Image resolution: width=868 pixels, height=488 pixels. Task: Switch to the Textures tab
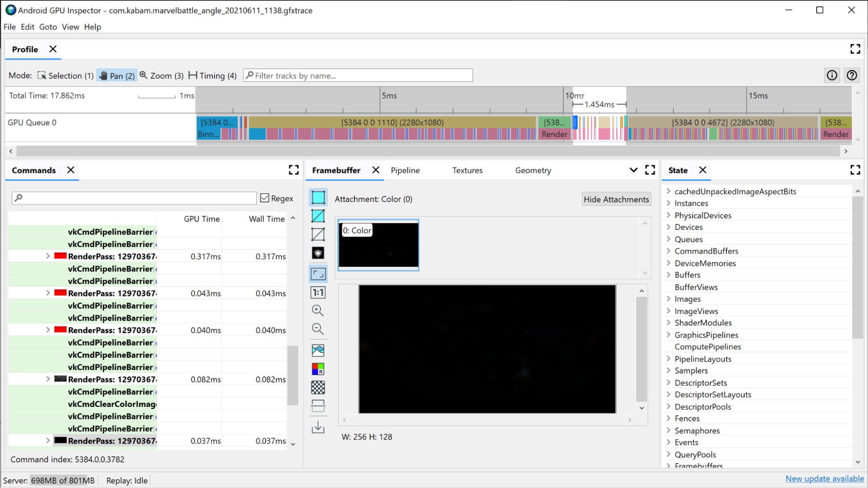click(x=467, y=170)
